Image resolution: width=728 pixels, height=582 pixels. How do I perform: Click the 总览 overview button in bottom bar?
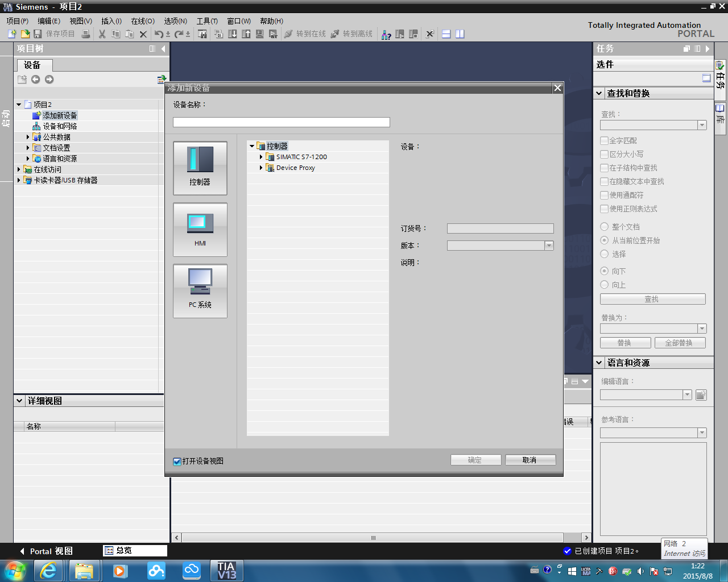[135, 551]
